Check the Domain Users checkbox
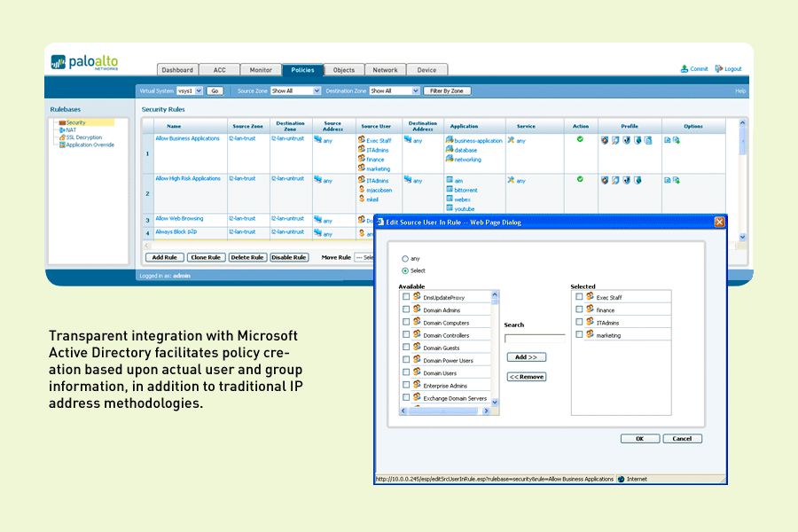Viewport: 798px width, 532px height. pos(406,372)
